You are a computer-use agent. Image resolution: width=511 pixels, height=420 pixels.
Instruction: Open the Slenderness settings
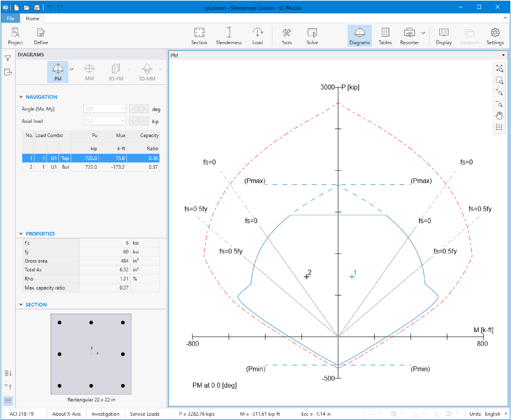[229, 36]
